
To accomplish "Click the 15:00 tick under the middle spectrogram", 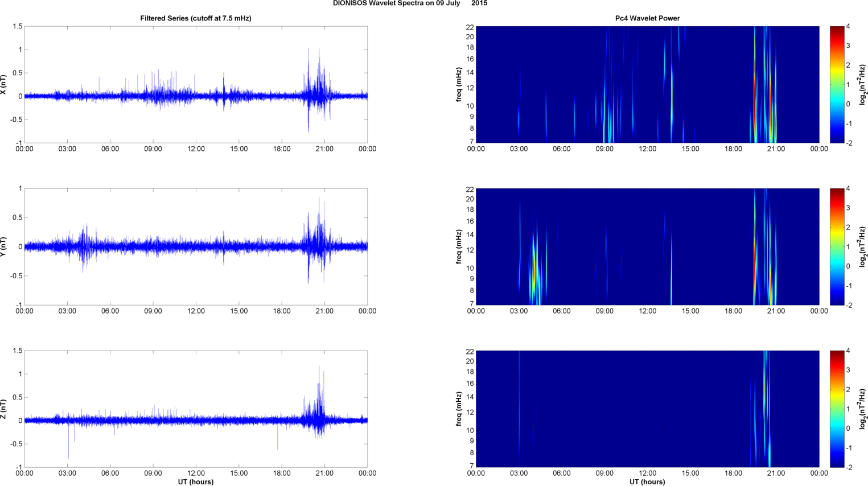I will [x=690, y=311].
